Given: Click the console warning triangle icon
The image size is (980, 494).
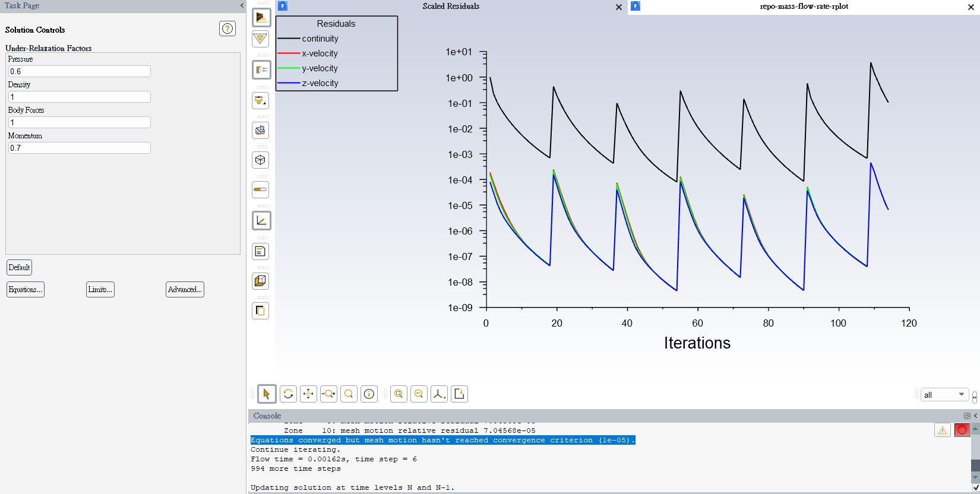Looking at the screenshot, I should tap(943, 430).
